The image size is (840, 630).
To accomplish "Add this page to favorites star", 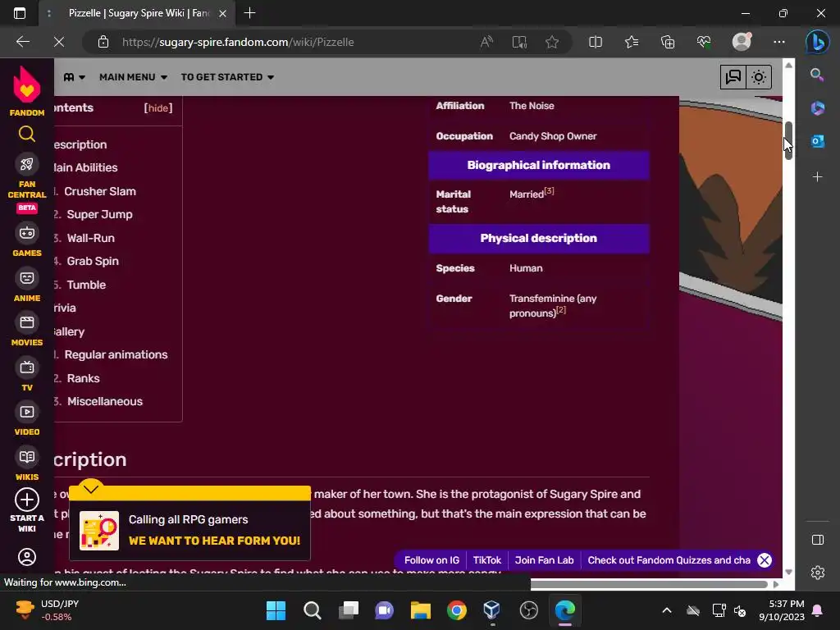I will tap(552, 42).
